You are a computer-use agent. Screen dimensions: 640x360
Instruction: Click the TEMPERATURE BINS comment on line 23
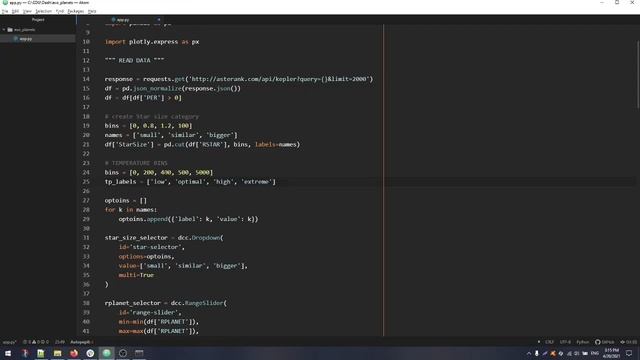(136, 163)
